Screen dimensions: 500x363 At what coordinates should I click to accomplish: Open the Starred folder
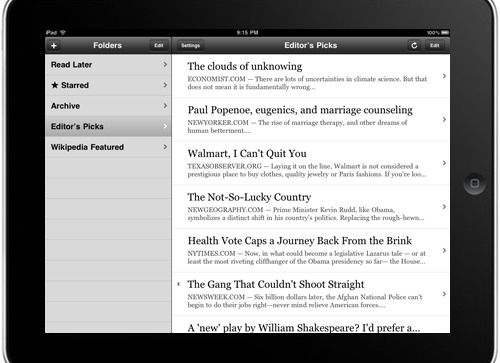coord(108,85)
